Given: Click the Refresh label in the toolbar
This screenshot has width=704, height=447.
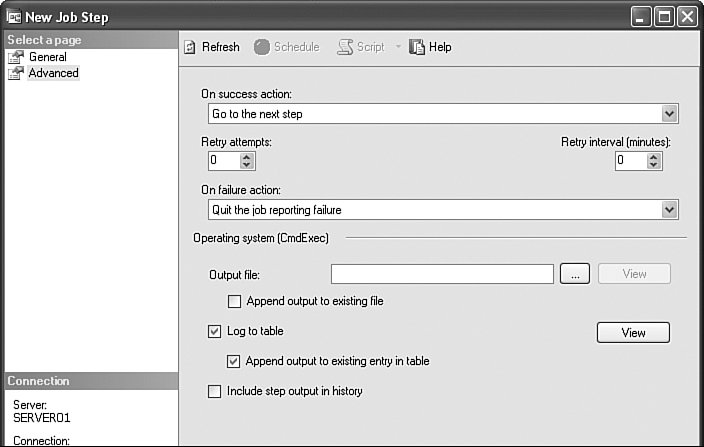Looking at the screenshot, I should 220,47.
